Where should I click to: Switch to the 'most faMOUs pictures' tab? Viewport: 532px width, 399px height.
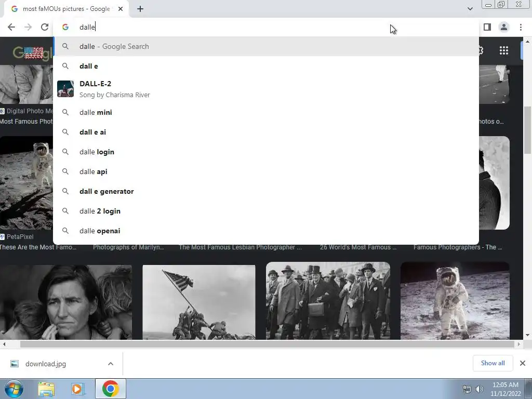(66, 9)
